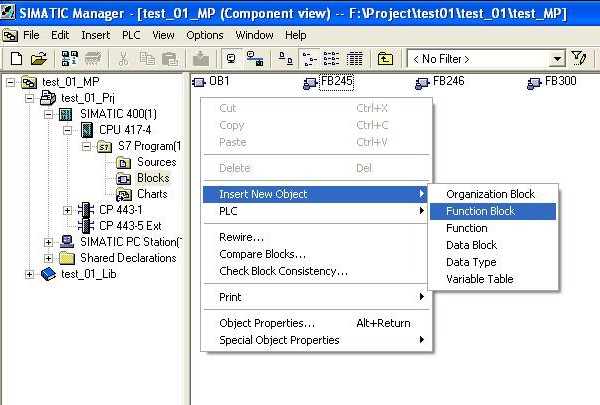Select the OB1 block icon

[x=199, y=82]
